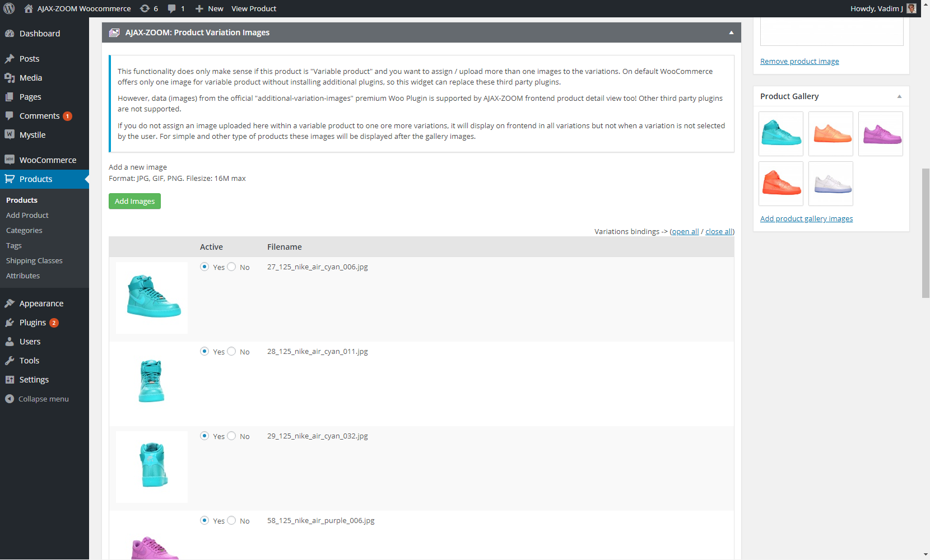Click Remove product image link
This screenshot has width=930, height=560.
pos(799,62)
